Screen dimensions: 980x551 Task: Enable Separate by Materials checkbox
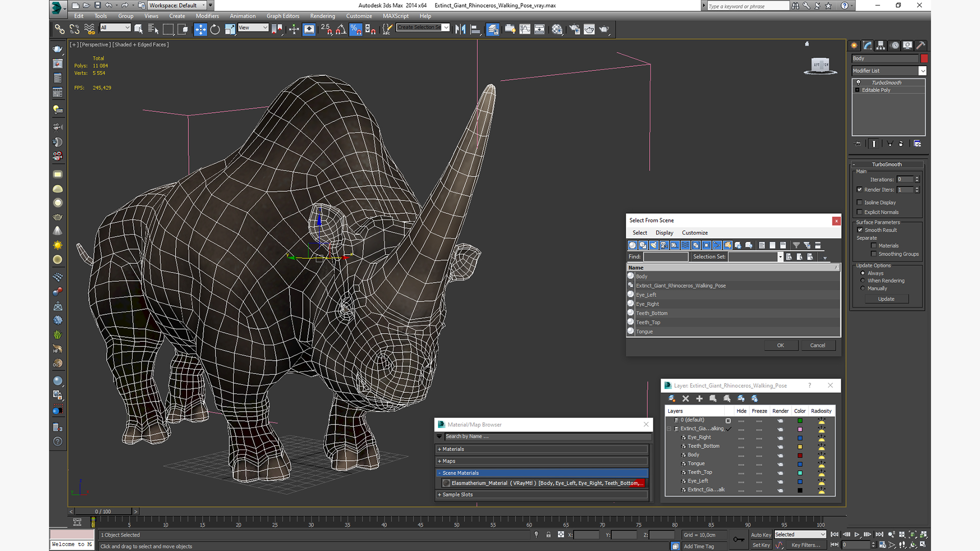pos(874,246)
